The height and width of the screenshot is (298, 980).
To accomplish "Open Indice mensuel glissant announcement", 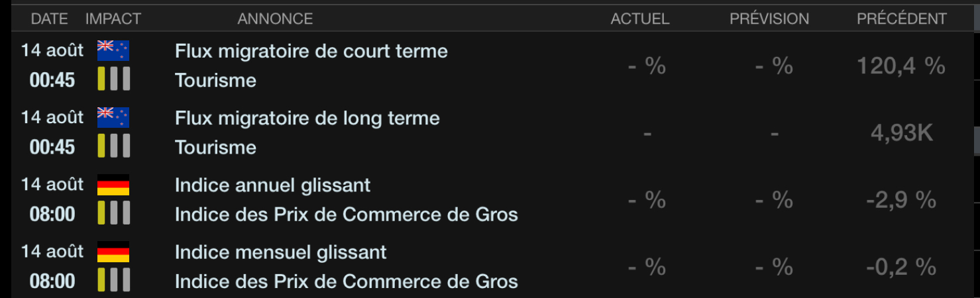I will click(280, 252).
